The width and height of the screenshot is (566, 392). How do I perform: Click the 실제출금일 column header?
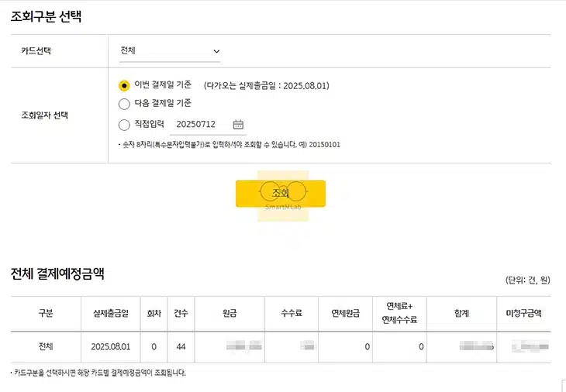[110, 313]
